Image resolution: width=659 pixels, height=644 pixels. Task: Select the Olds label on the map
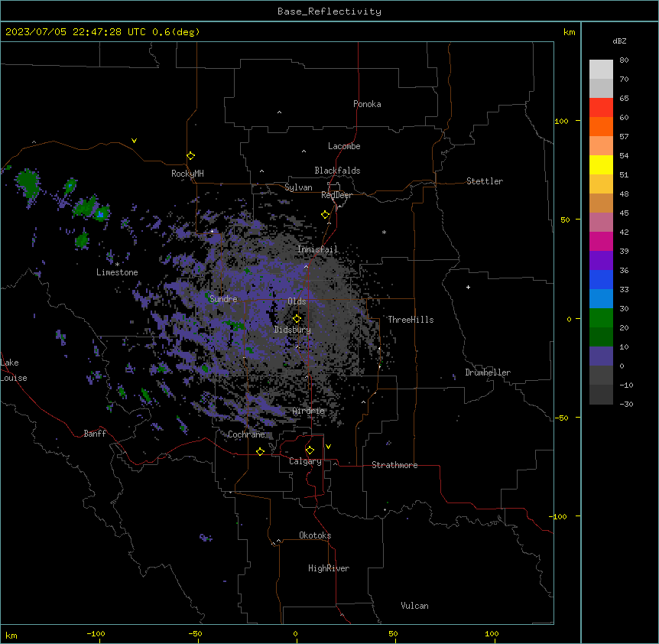tap(297, 301)
